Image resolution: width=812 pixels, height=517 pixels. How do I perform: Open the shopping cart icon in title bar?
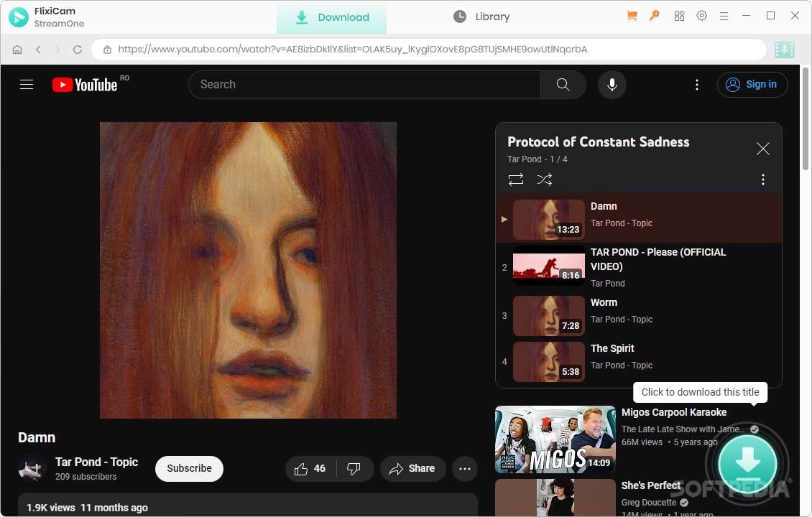pyautogui.click(x=632, y=16)
